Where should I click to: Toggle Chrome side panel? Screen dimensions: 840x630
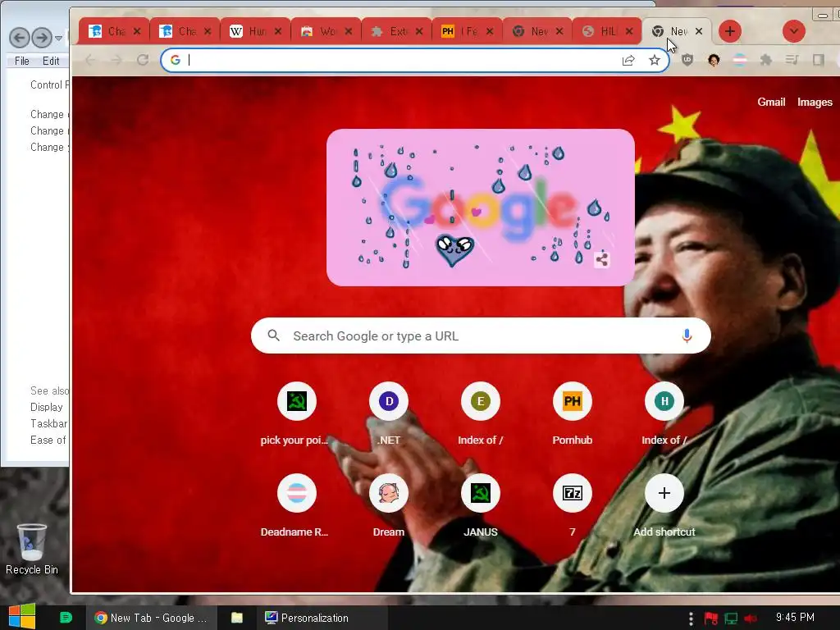[x=818, y=60]
